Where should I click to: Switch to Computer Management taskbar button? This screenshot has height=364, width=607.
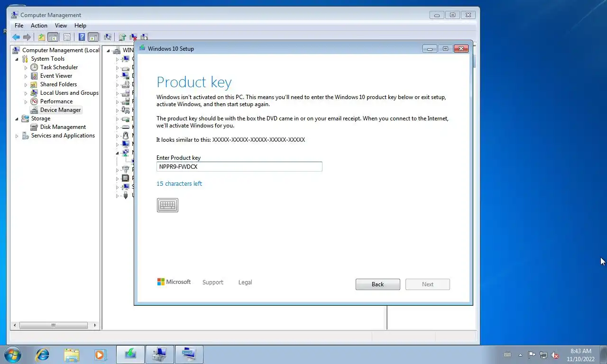(160, 354)
